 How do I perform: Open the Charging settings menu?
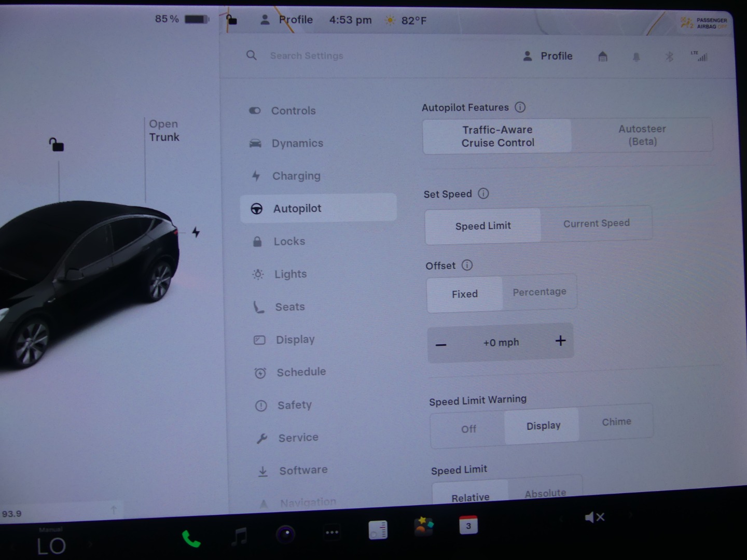coord(296,176)
